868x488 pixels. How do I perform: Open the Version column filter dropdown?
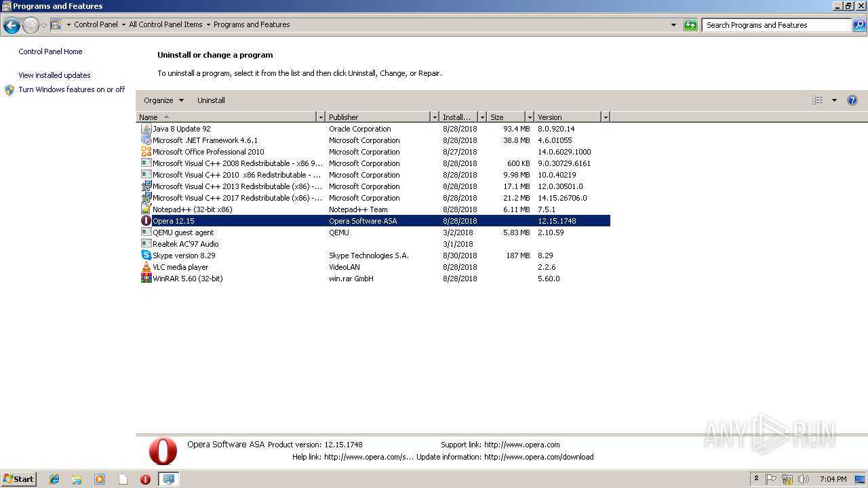point(606,117)
